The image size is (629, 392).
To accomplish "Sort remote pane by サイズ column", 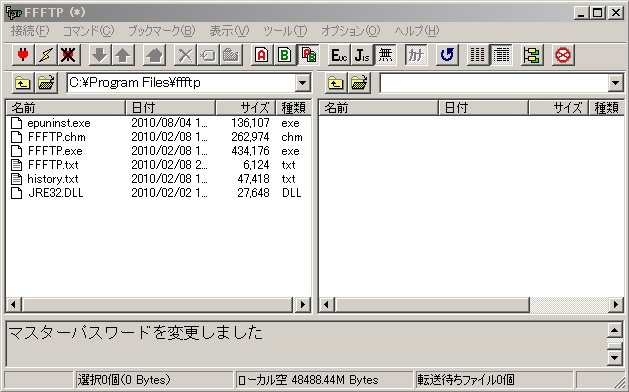I will [558, 108].
